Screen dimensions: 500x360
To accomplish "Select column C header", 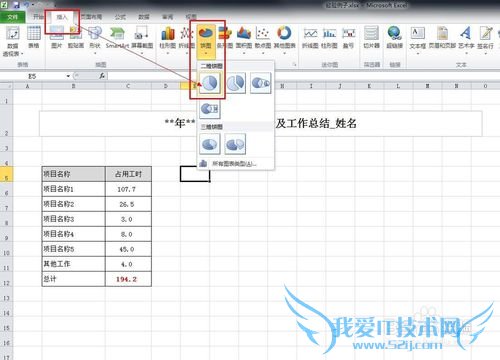I will tap(128, 86).
